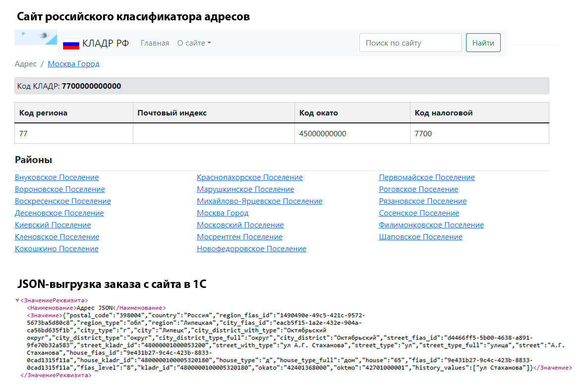Open 'Филимонковское Поселение' link
Viewport: 580px width, 392px height.
(x=431, y=225)
